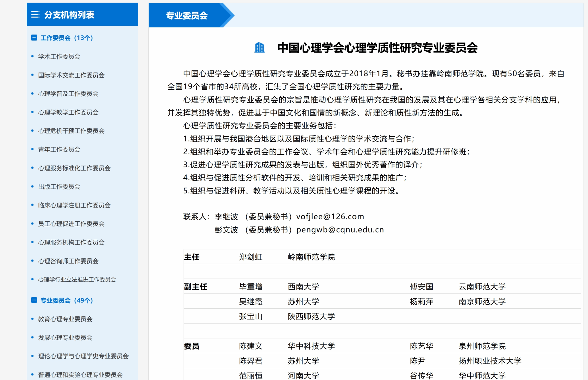This screenshot has height=380, width=588.
Task: Click email pengwb@cqnu.edu.cn
Action: pos(340,230)
